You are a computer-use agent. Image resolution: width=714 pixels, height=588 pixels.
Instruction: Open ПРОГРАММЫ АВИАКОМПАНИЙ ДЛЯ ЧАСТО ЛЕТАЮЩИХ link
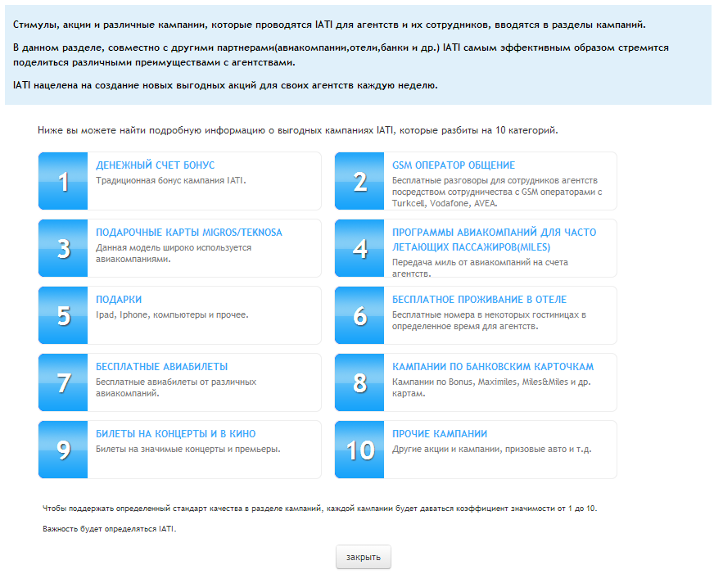tap(494, 240)
